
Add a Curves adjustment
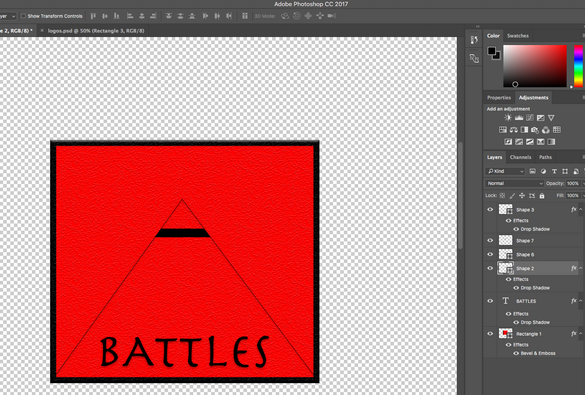530,118
